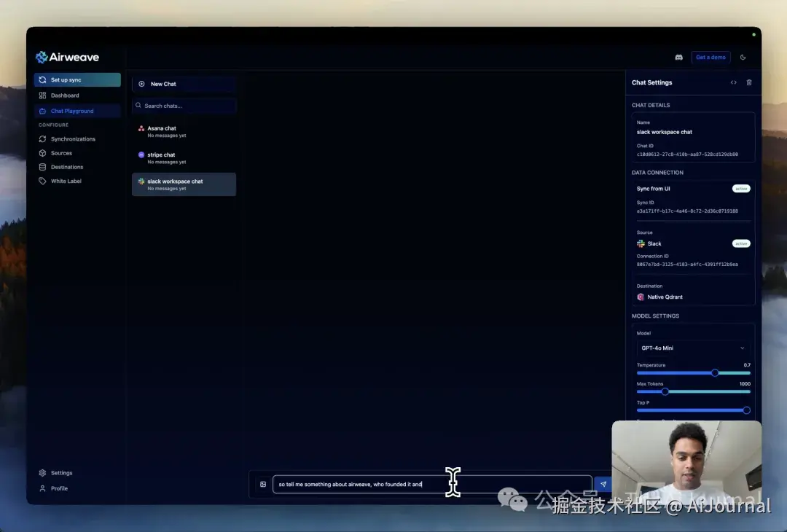Click the image attachment icon beside message box

coord(263,484)
